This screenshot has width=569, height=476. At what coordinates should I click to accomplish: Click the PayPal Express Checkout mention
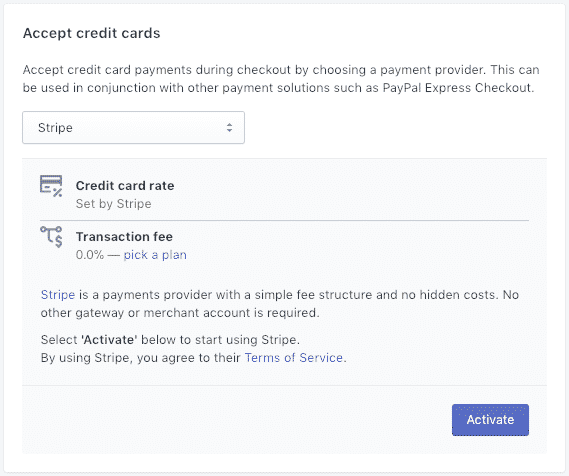point(457,88)
